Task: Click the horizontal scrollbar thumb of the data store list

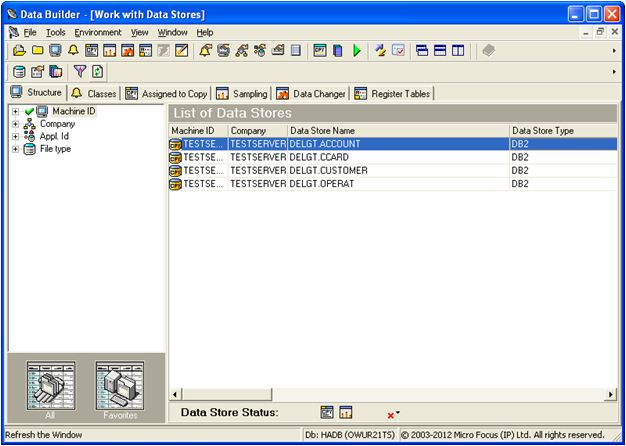Action: (x=226, y=394)
